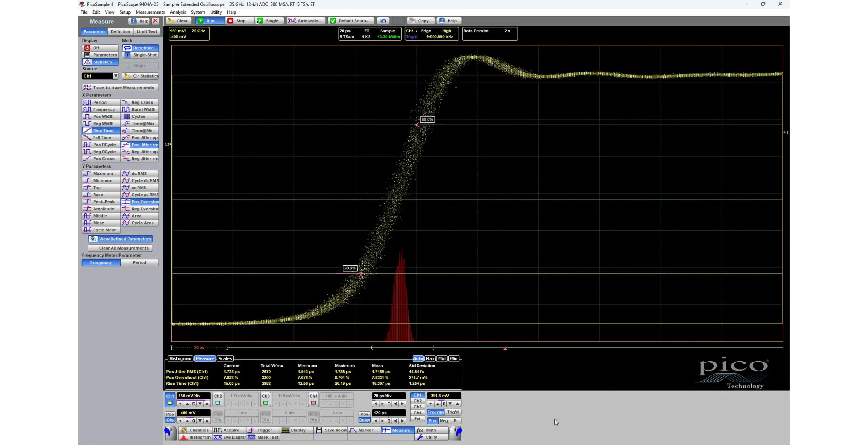Select Neg trigger slope
The image size is (868, 445).
444,421
